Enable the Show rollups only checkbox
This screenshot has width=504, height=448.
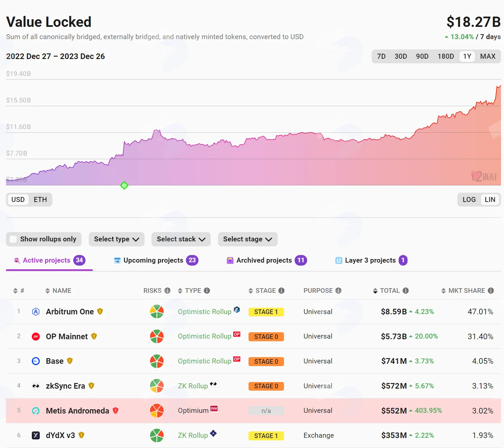click(x=13, y=239)
